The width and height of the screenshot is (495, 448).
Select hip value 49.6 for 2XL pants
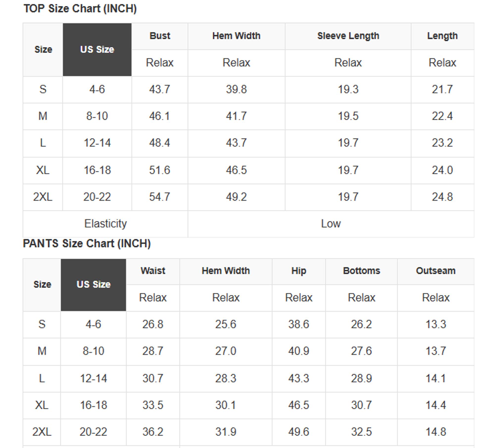pos(299,432)
